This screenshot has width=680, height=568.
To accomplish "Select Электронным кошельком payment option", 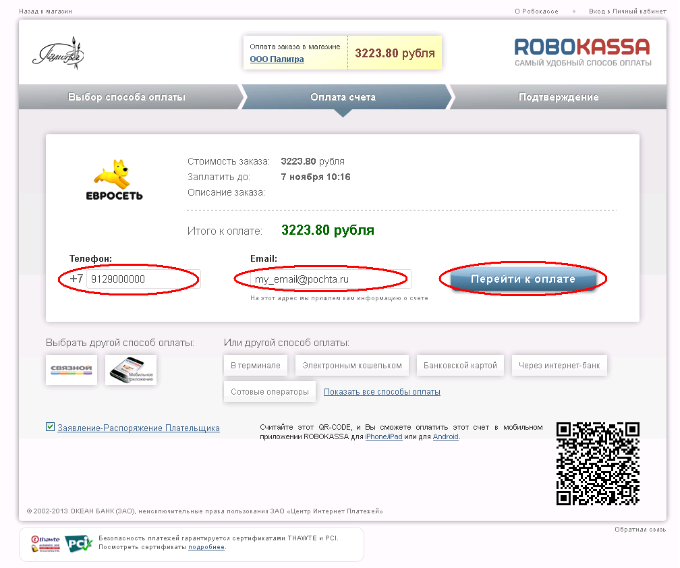I will (x=352, y=366).
